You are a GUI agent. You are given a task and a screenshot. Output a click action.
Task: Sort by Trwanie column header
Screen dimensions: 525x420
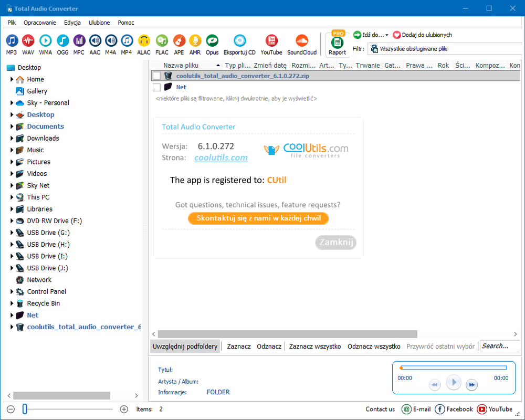pyautogui.click(x=367, y=65)
